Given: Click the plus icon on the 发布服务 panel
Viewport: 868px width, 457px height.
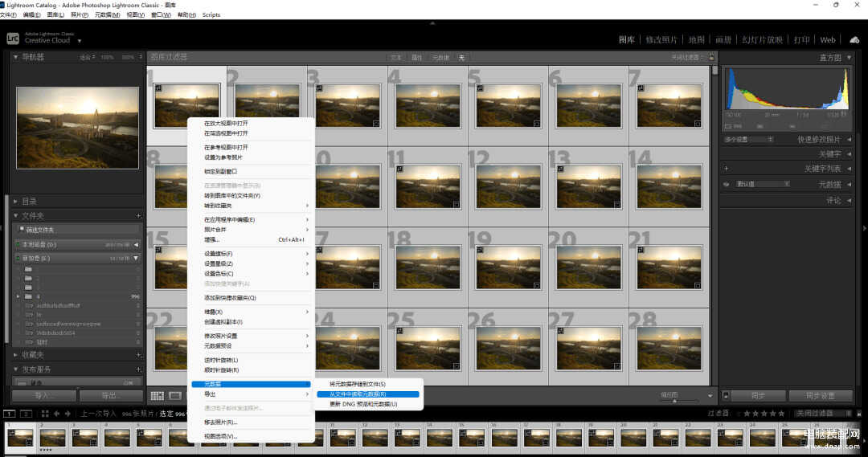Looking at the screenshot, I should 138,369.
